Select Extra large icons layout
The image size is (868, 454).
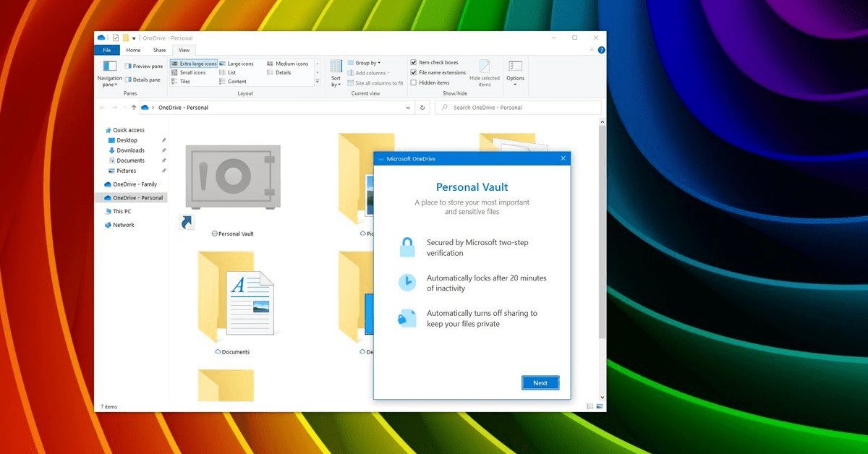pos(193,64)
